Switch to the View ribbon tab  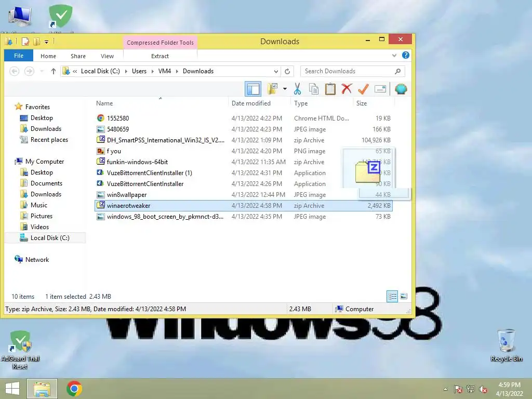pos(107,56)
